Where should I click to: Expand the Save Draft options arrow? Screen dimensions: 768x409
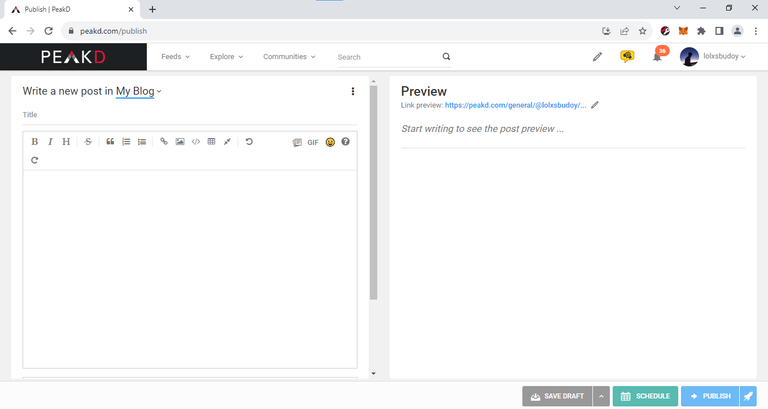601,396
